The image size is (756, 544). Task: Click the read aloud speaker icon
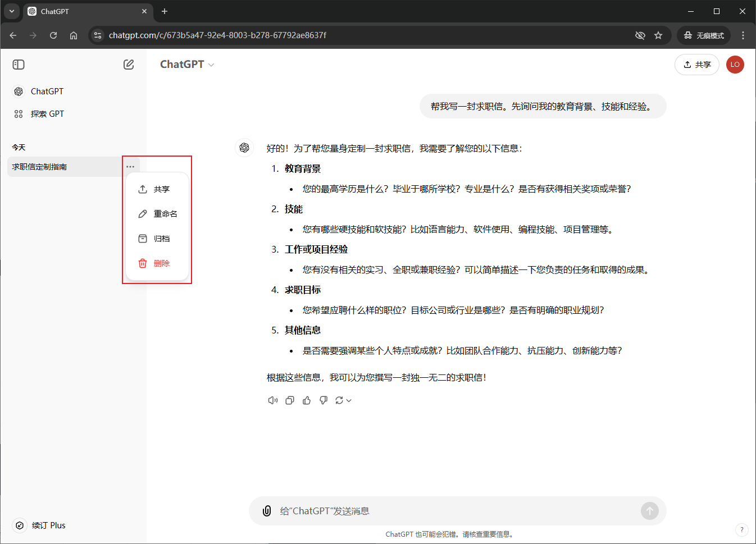pos(273,400)
